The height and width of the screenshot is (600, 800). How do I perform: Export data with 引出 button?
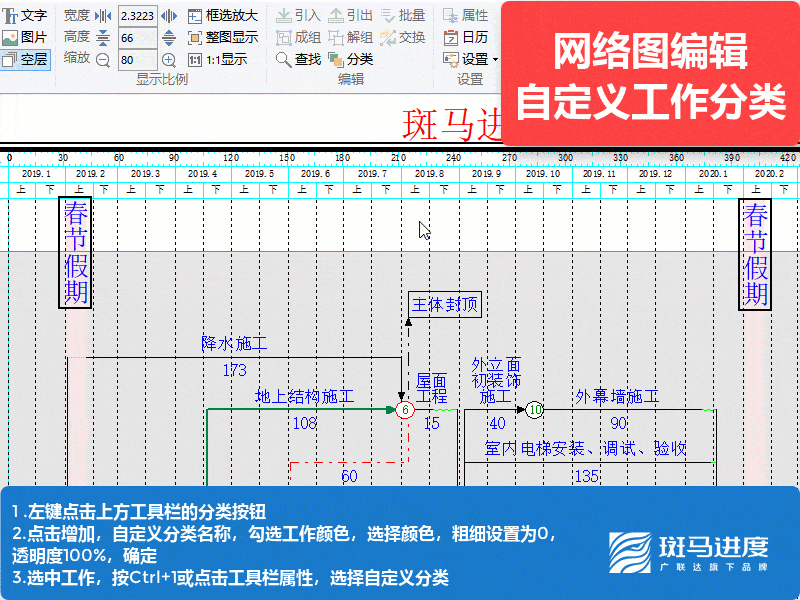tap(351, 16)
